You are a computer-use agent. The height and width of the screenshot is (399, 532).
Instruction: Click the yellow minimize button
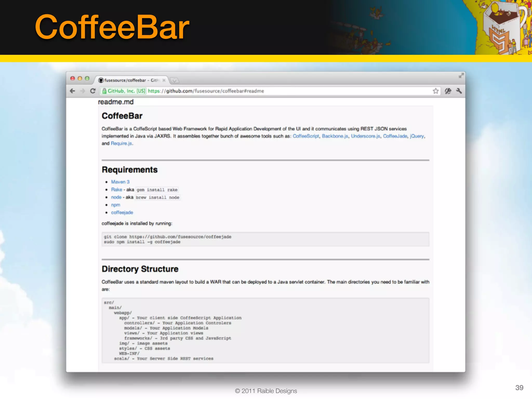tap(80, 78)
